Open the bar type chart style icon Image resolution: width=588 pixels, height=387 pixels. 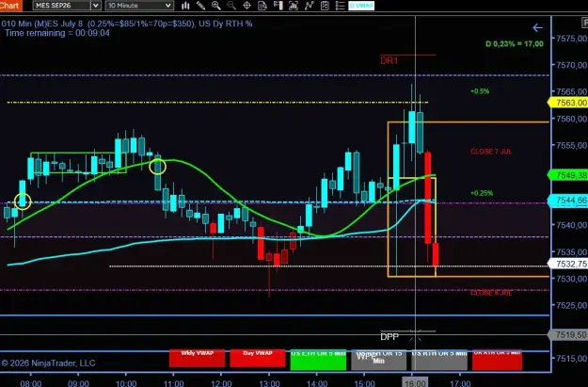pos(185,6)
